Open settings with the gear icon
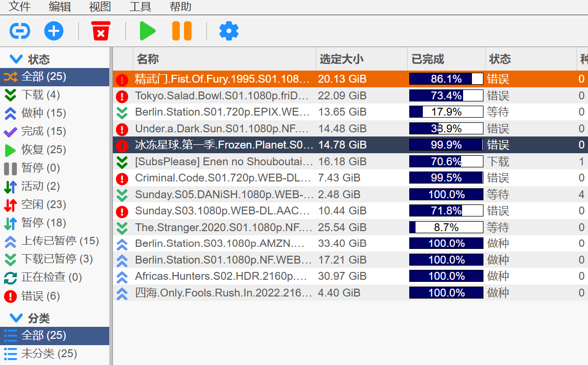 pyautogui.click(x=228, y=31)
